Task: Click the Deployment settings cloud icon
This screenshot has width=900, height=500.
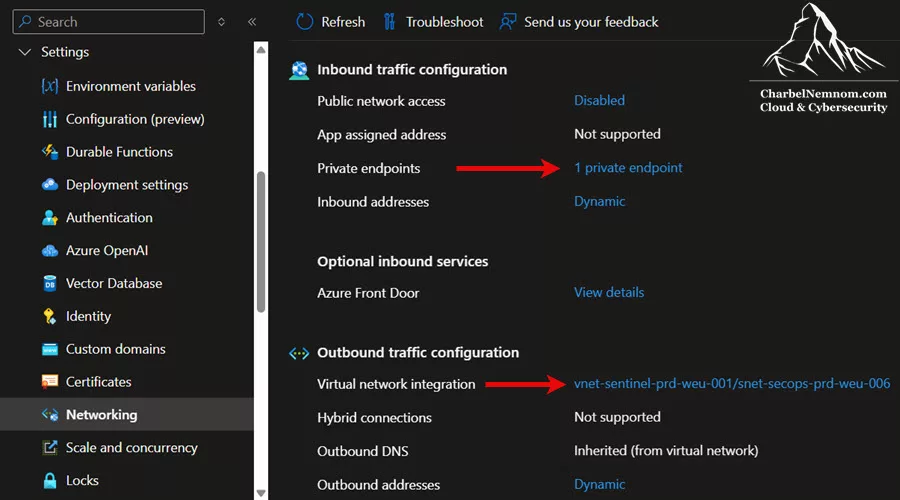Action: pos(50,185)
